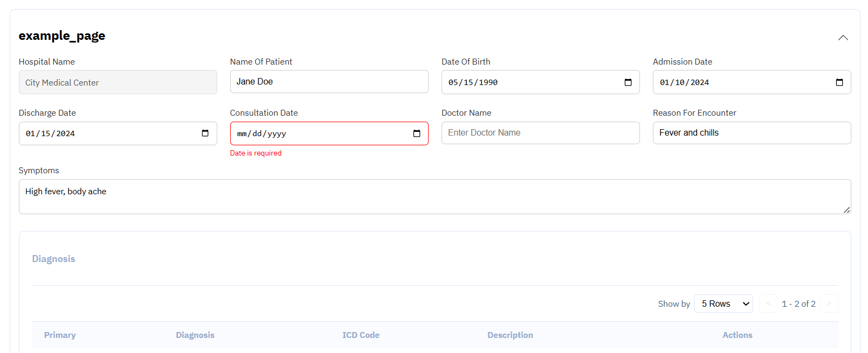Click the Symptoms text area
The height and width of the screenshot is (353, 868).
tap(435, 196)
